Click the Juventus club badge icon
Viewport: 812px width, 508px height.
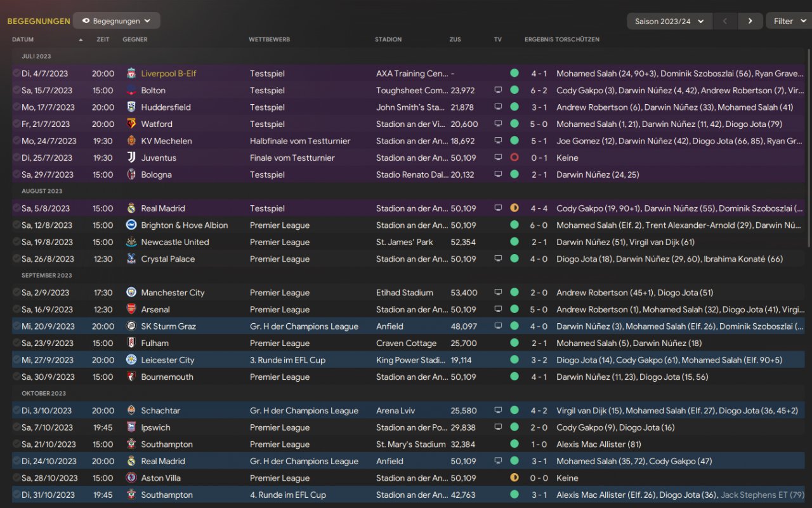click(x=131, y=157)
